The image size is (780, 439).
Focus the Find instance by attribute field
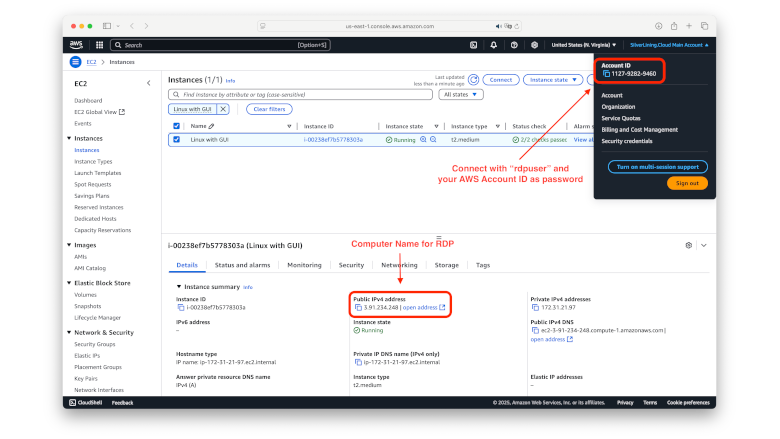(x=300, y=94)
